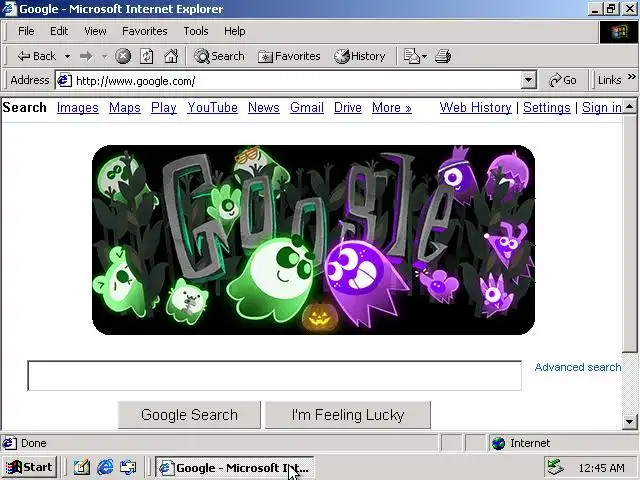640x480 pixels.
Task: Click the vertical scrollbar thumb
Action: click(x=630, y=233)
